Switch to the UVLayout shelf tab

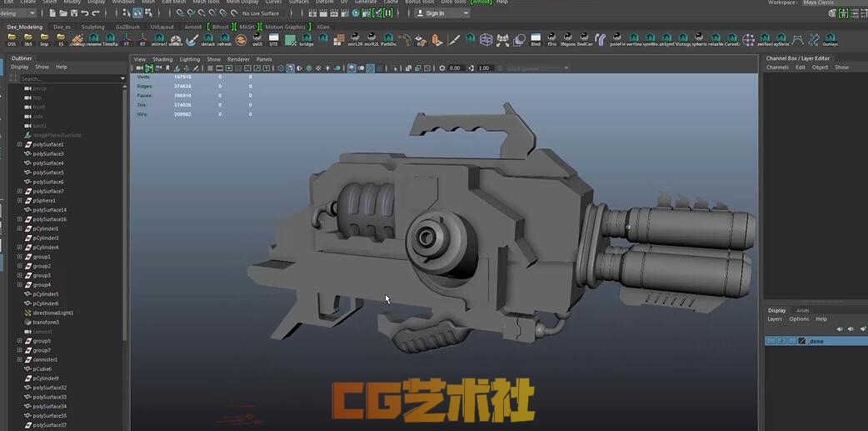(162, 27)
